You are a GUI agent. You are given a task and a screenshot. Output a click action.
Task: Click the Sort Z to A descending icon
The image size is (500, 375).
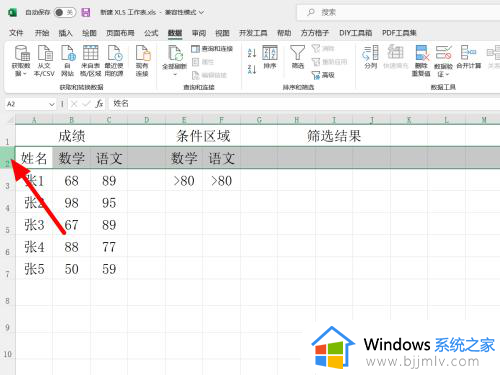point(252,69)
